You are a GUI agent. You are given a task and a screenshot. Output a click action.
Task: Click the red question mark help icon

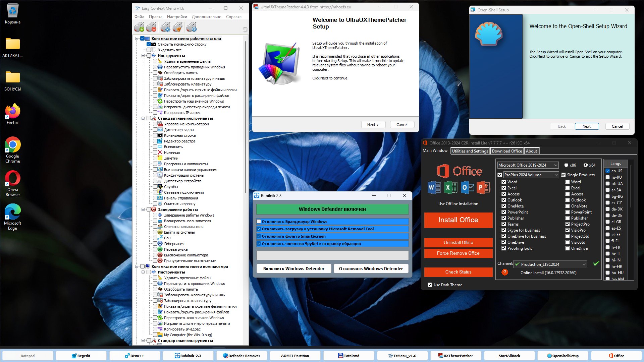click(505, 273)
